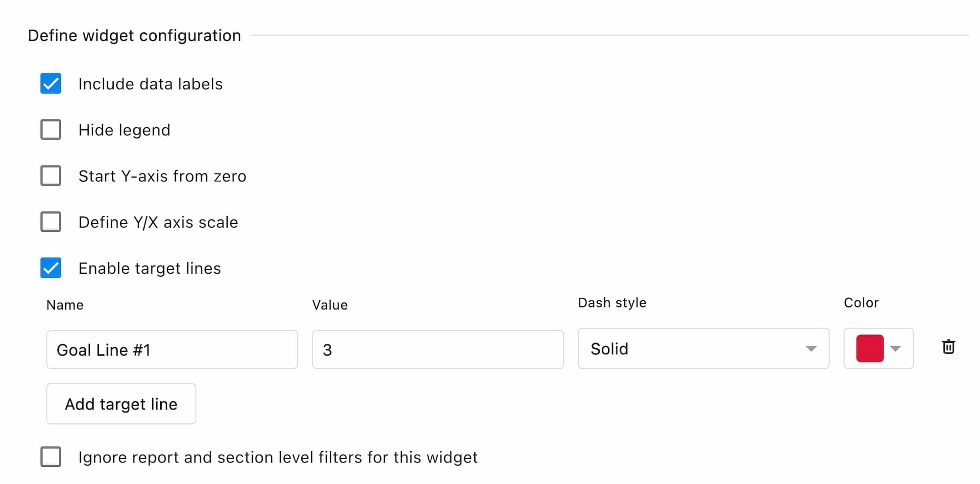Image resolution: width=980 pixels, height=484 pixels.
Task: Enable the Hide legend option
Action: click(50, 130)
